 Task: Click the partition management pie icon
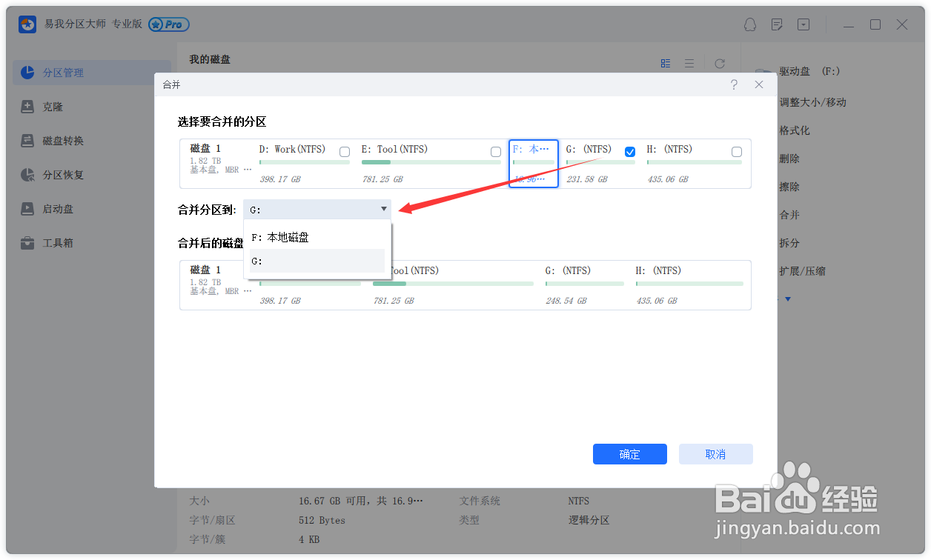click(27, 73)
